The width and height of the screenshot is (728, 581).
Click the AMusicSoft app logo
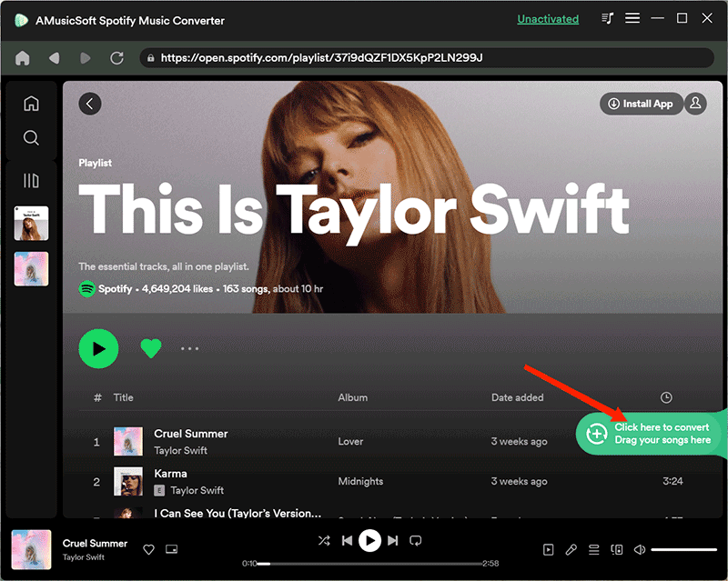point(21,20)
